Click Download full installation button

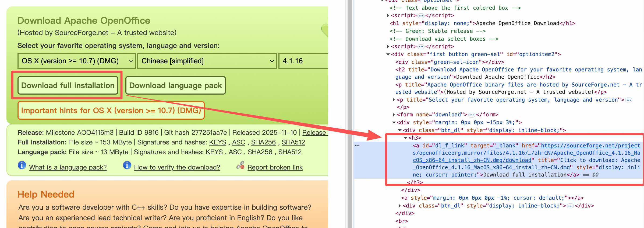click(68, 85)
